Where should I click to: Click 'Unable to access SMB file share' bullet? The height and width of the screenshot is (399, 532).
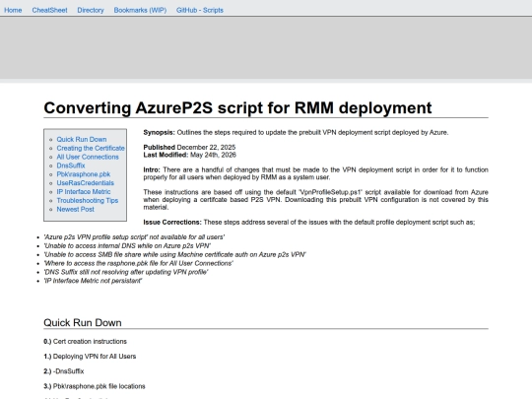(x=174, y=255)
